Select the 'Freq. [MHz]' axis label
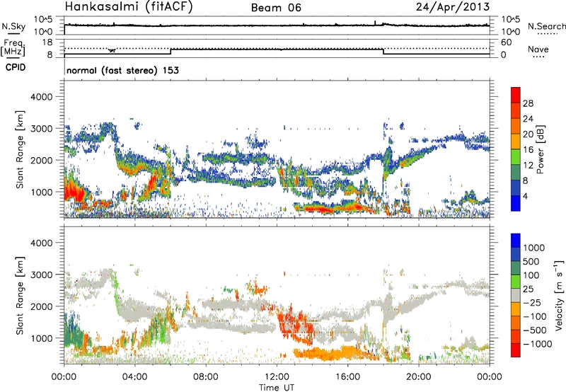Screen dimensions: 566x392 pos(13,48)
